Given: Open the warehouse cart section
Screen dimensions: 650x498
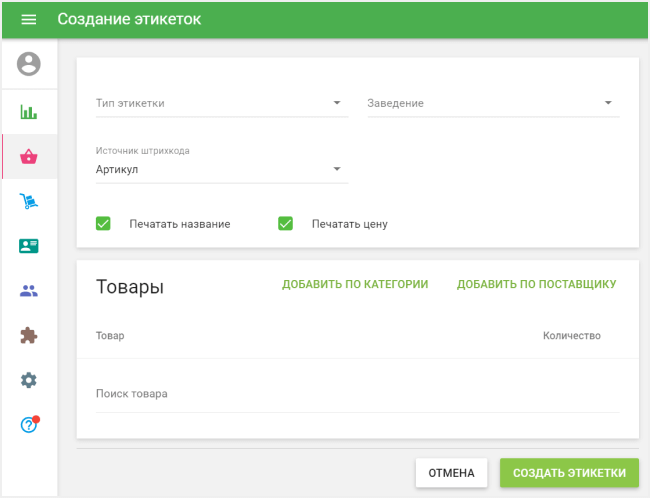Looking at the screenshot, I should coord(29,201).
